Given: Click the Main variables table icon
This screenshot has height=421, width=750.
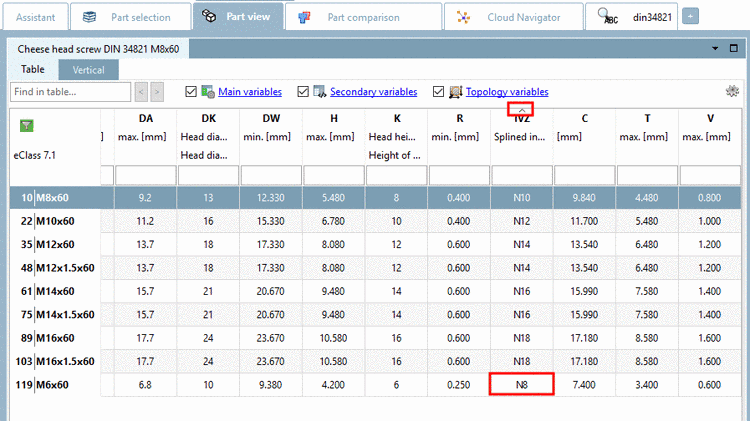Looking at the screenshot, I should tap(208, 92).
